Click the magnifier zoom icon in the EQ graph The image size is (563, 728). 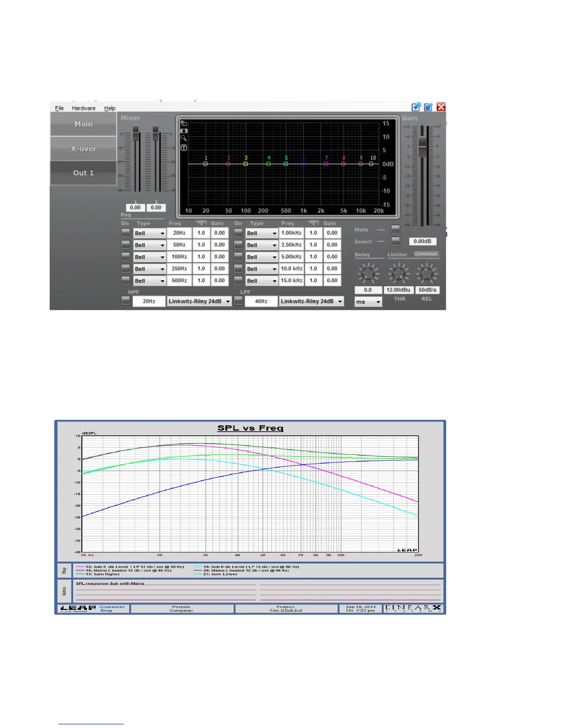[184, 138]
